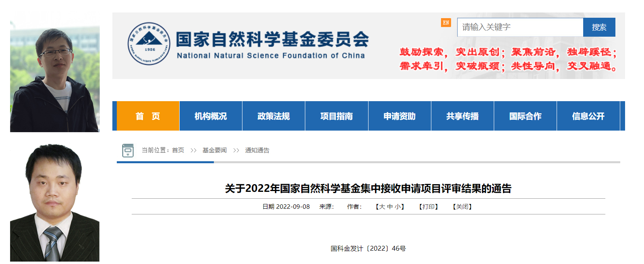
Task: Open the 政策法规 menu item
Action: tap(273, 116)
